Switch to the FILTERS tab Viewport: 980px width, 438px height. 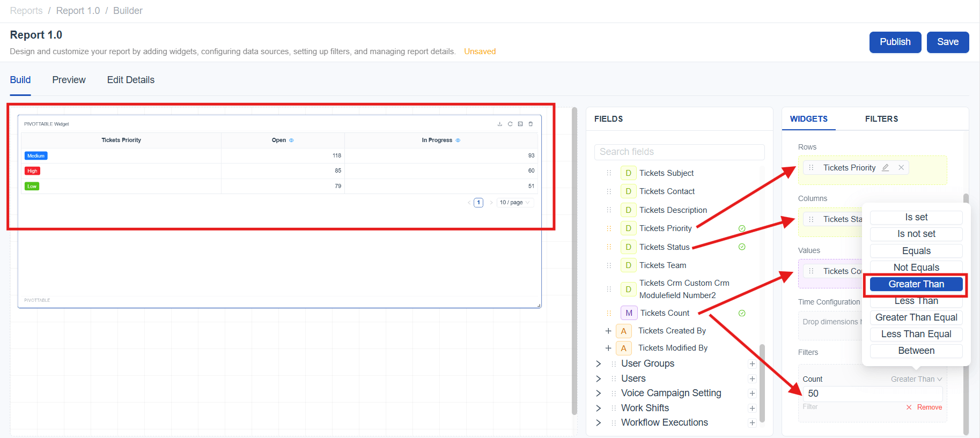coord(881,119)
